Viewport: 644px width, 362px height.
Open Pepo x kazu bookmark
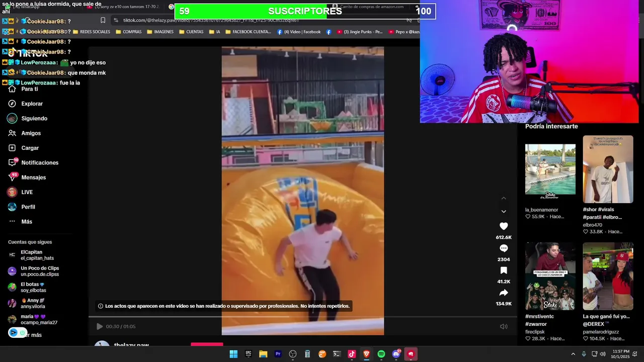point(404,32)
